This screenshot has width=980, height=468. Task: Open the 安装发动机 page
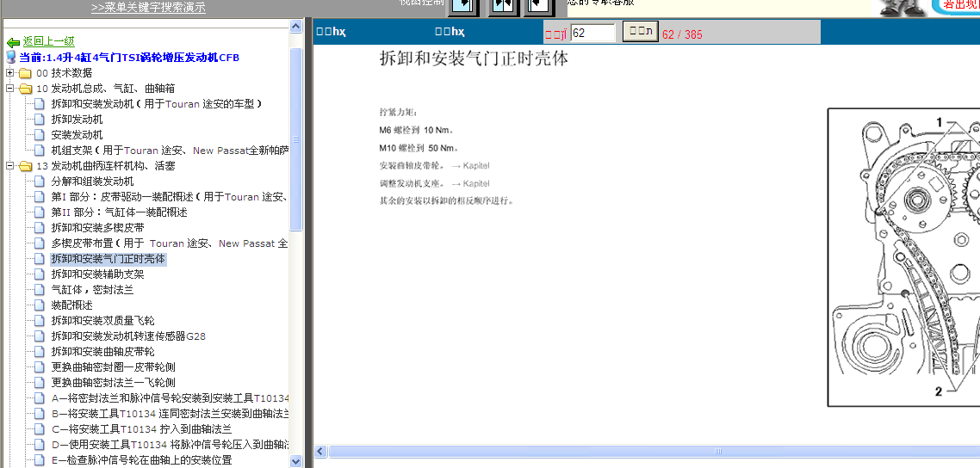coord(77,135)
